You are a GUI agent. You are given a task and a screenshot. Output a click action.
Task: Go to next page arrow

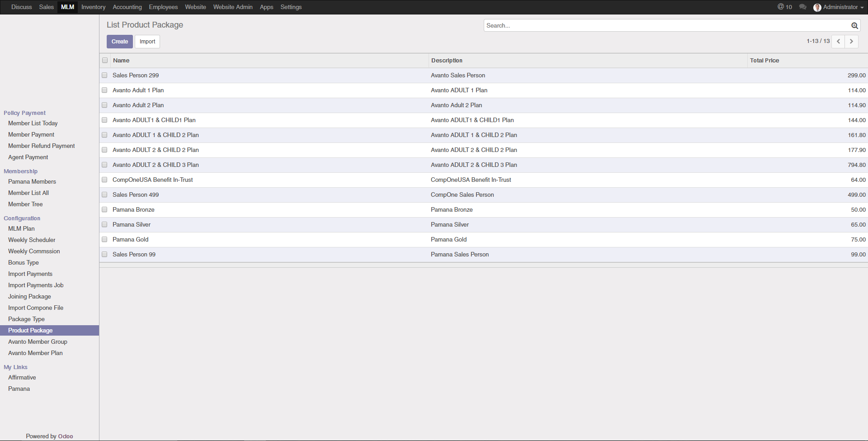851,41
